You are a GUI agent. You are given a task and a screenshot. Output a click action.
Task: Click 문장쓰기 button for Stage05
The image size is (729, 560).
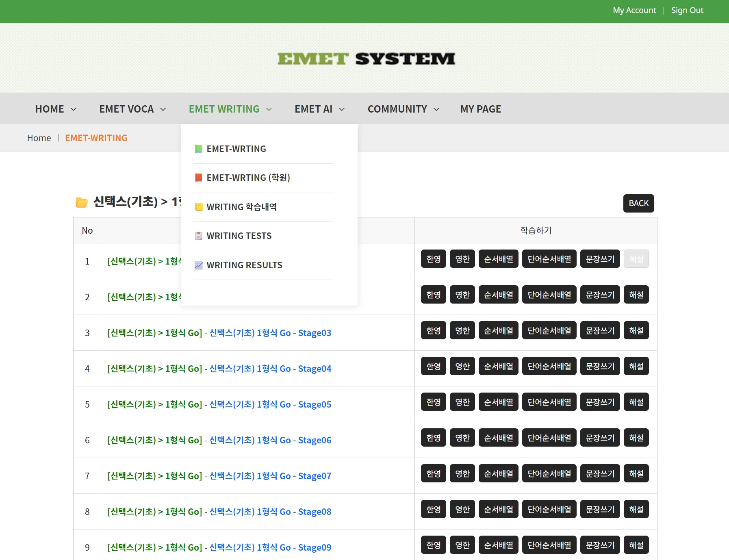tap(600, 402)
